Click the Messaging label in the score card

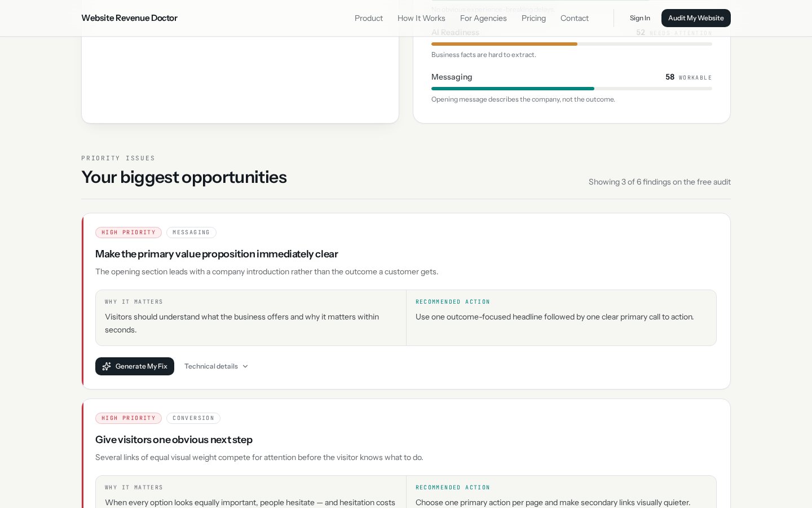click(x=452, y=77)
